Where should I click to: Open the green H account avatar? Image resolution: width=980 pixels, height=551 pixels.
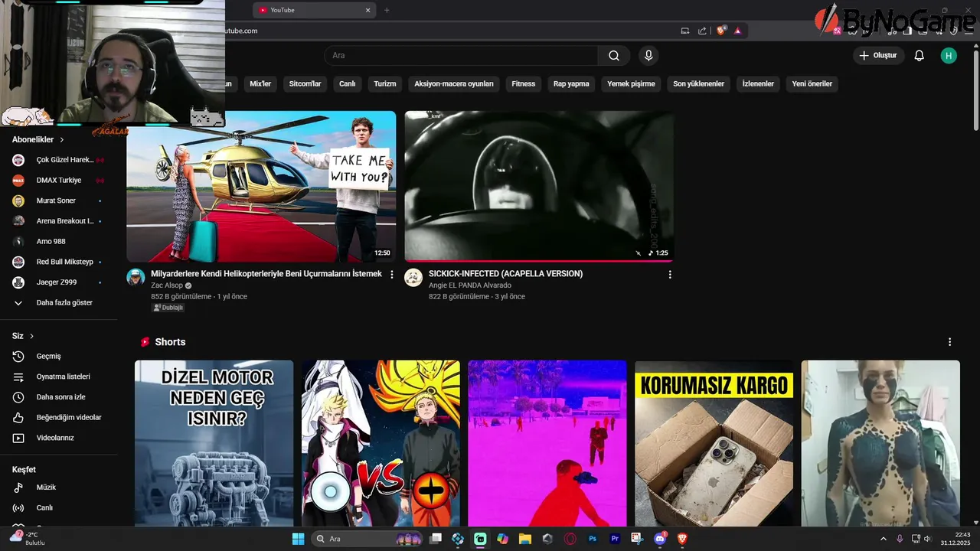coord(949,55)
